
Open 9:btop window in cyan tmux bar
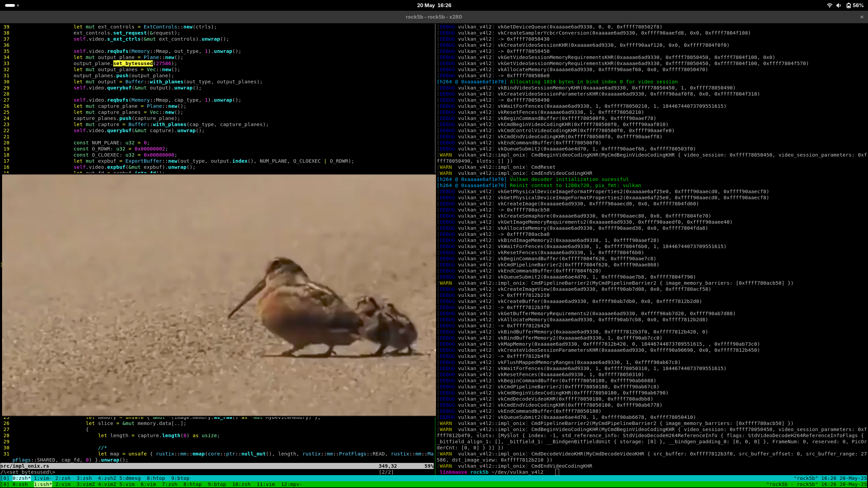tap(180, 478)
